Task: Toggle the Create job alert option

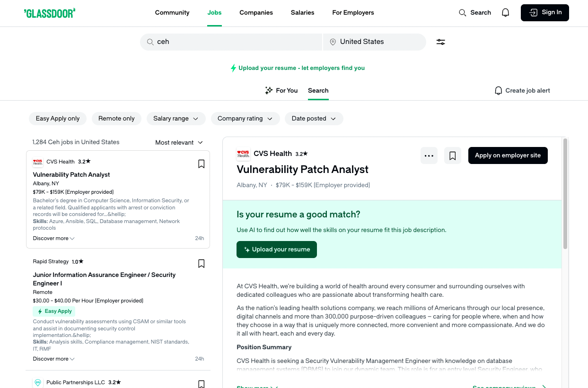Action: pos(522,90)
